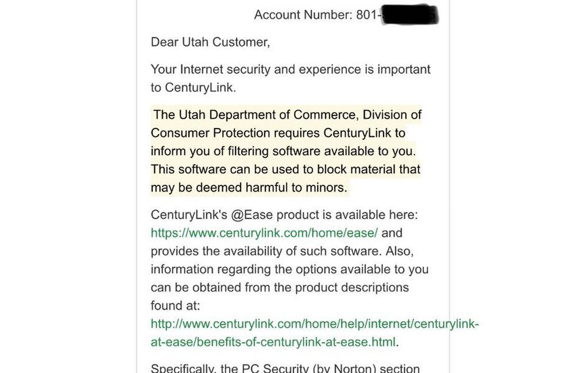Image resolution: width=588 pixels, height=373 pixels.
Task: Click the text 'product is available here:'
Action: pos(347,215)
